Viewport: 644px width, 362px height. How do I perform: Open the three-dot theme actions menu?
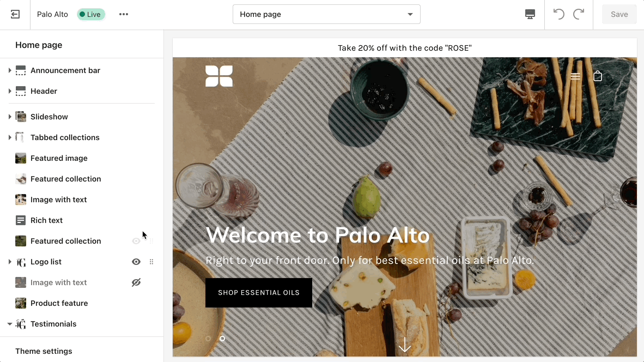pos(124,14)
